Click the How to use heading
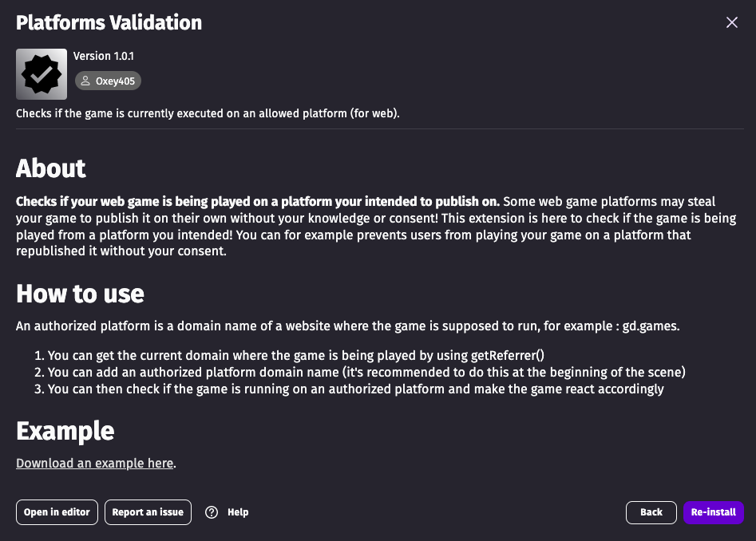 point(80,294)
